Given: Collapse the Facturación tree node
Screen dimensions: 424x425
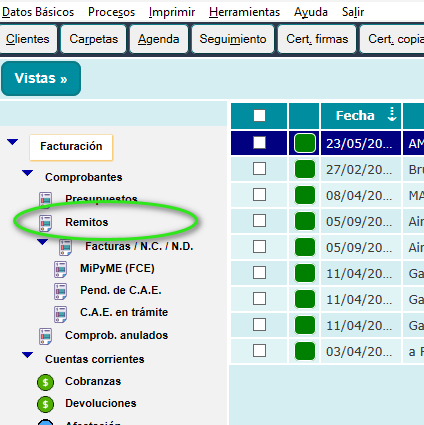Looking at the screenshot, I should tap(13, 142).
